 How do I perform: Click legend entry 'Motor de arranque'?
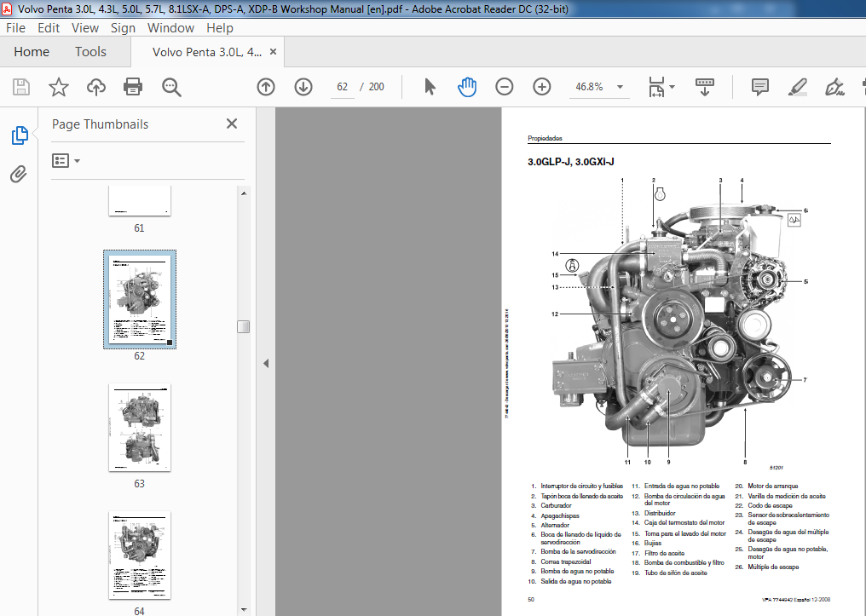[x=772, y=486]
